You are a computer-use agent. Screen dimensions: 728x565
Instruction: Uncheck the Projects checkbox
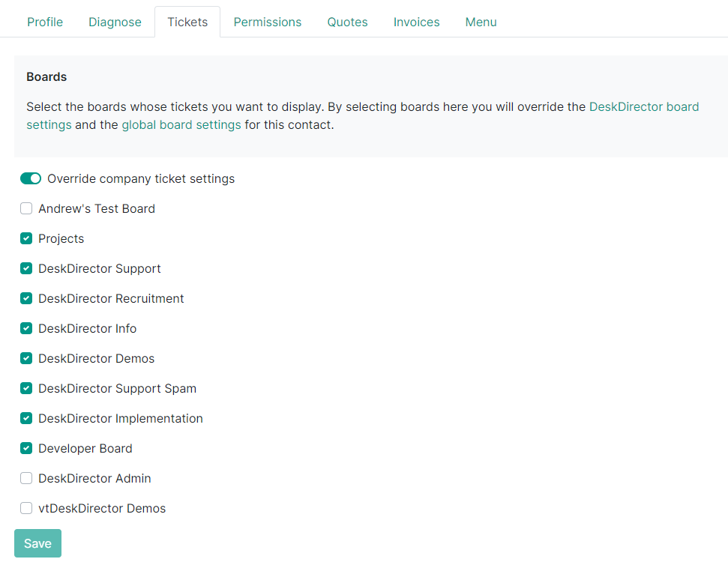pos(26,238)
